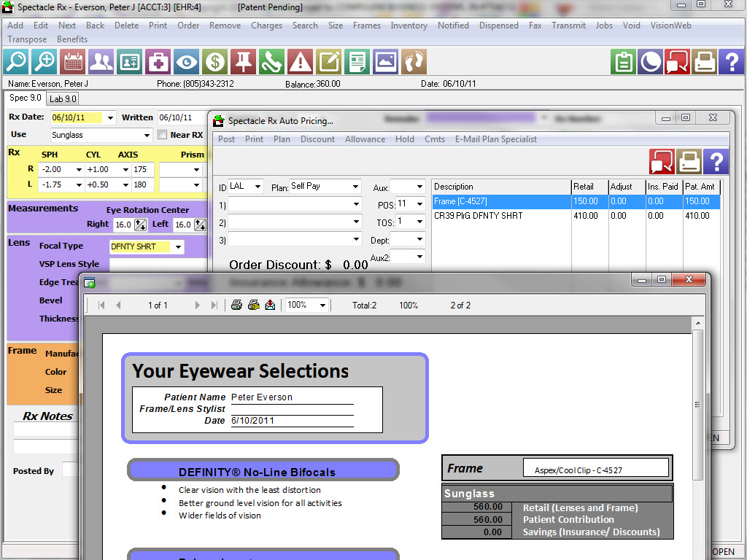Click the picture image icon
The width and height of the screenshot is (747, 560).
coord(385,61)
